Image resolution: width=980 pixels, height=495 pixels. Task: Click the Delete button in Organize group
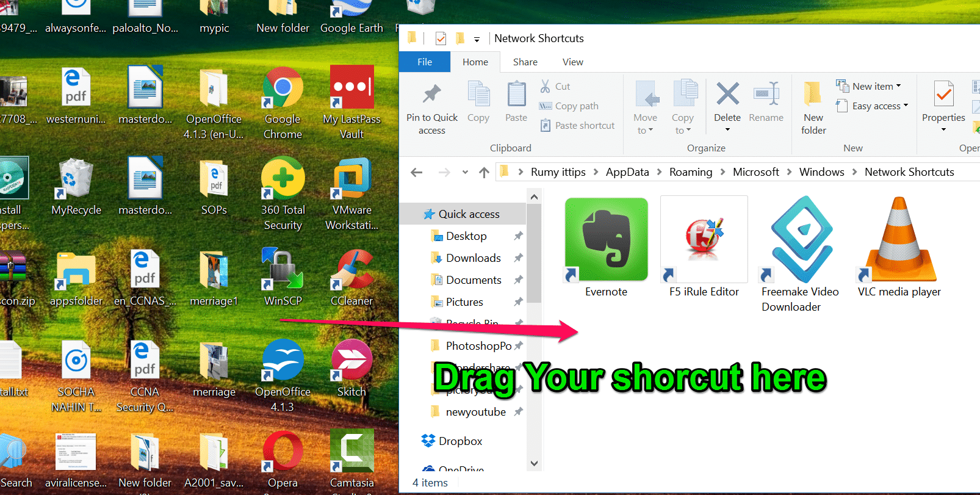click(x=727, y=107)
